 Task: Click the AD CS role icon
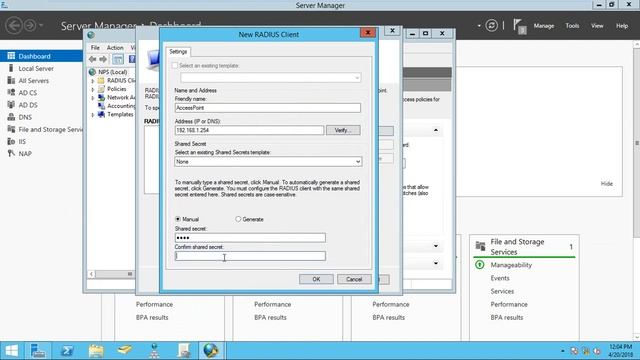pyautogui.click(x=11, y=93)
